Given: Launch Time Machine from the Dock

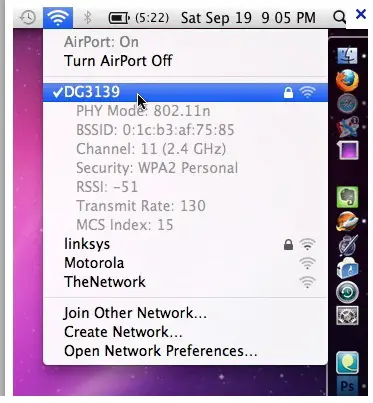Looking at the screenshot, I should click(x=347, y=292).
